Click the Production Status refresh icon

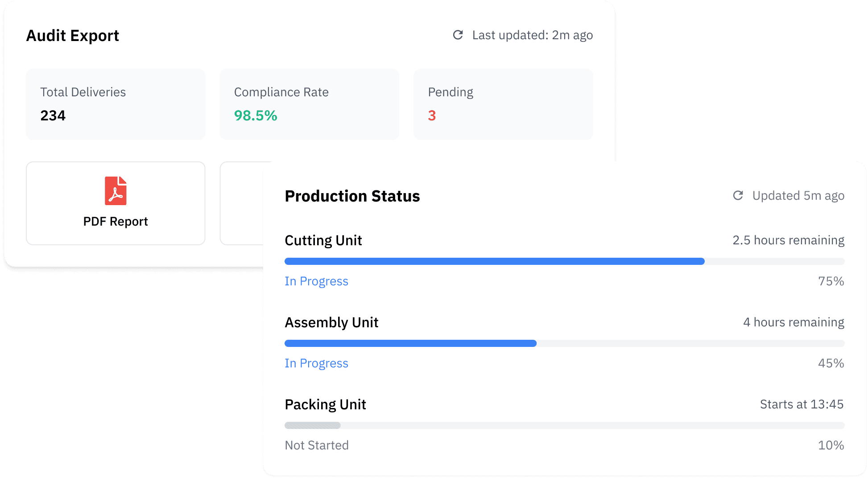pos(738,195)
